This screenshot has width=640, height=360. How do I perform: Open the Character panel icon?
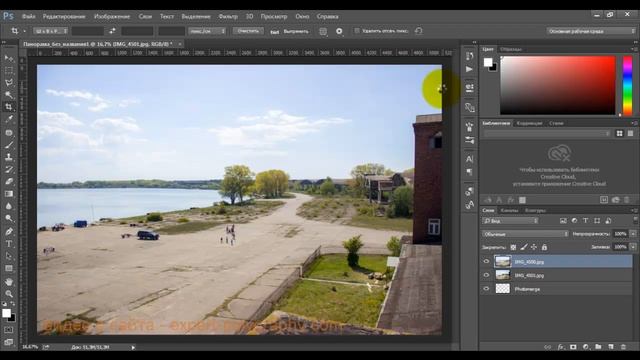pos(469,159)
